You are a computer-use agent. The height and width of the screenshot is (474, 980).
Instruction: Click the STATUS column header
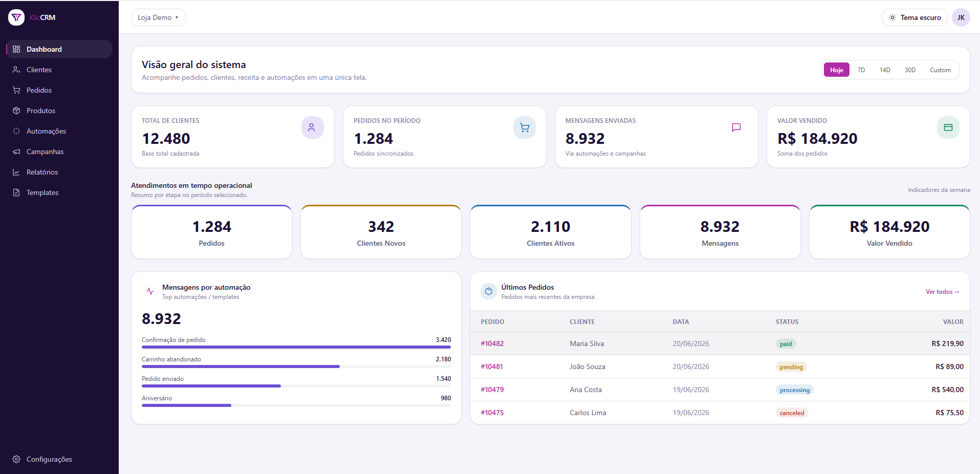[787, 322]
